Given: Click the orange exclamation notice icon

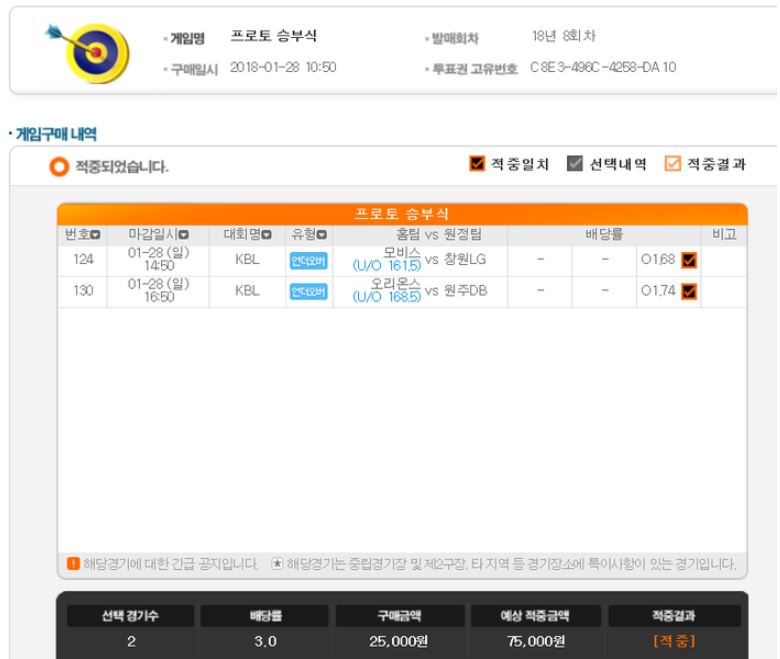Looking at the screenshot, I should [73, 564].
